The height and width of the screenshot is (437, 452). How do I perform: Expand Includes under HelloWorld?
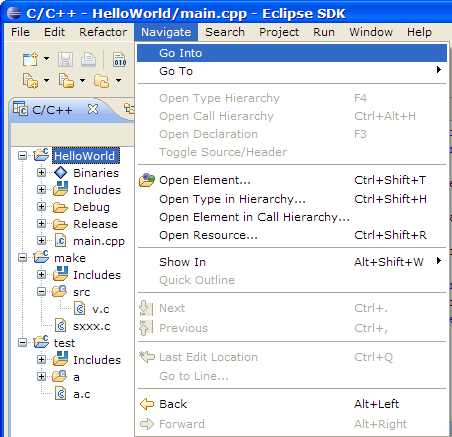[41, 190]
